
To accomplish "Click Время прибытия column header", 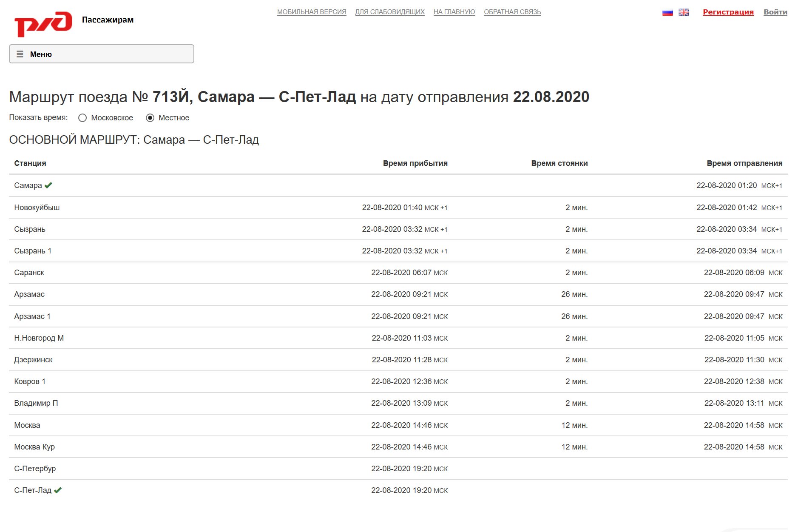I will click(x=415, y=163).
